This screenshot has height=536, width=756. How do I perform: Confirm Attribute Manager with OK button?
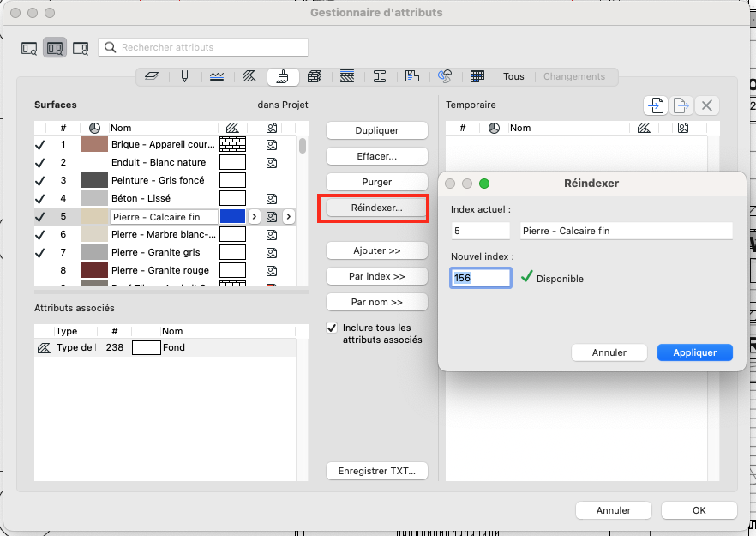699,510
